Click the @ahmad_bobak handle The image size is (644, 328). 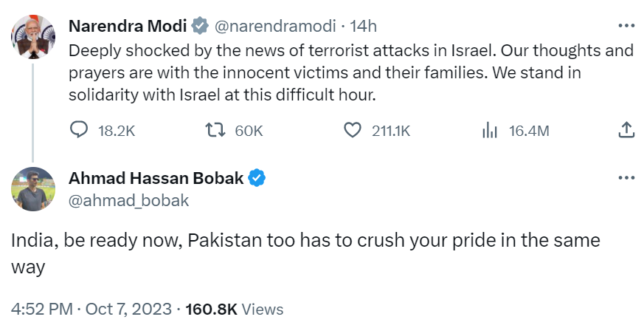click(128, 200)
